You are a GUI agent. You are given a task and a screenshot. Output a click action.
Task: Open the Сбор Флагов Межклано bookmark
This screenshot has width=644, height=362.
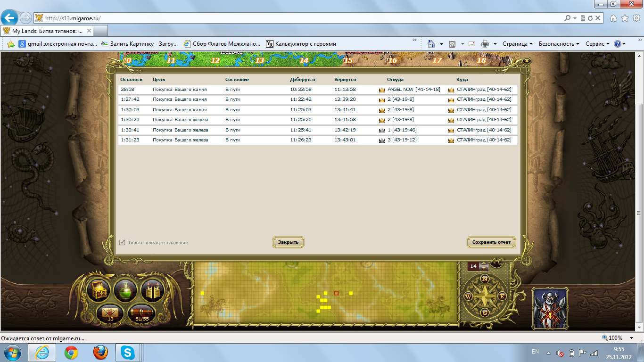[222, 44]
